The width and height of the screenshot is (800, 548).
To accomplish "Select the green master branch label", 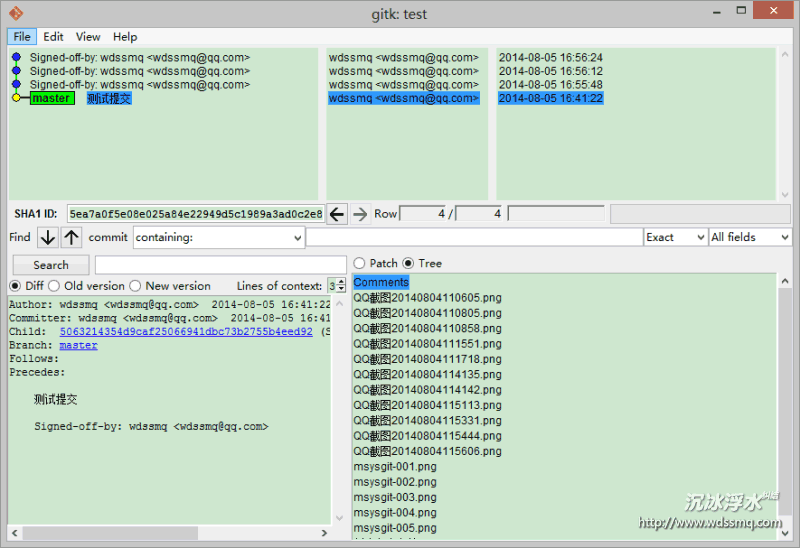I will point(51,98).
